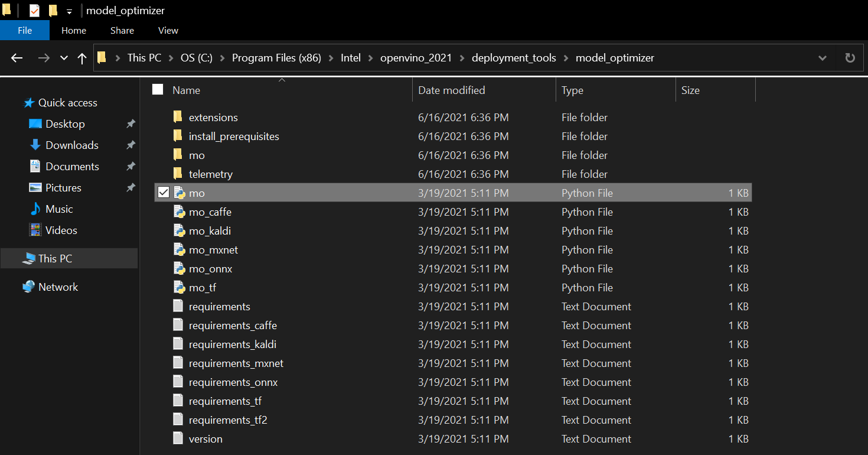Expand the chevron after OS (C:) breadcrumb
Viewport: 868px width, 455px height.
222,58
